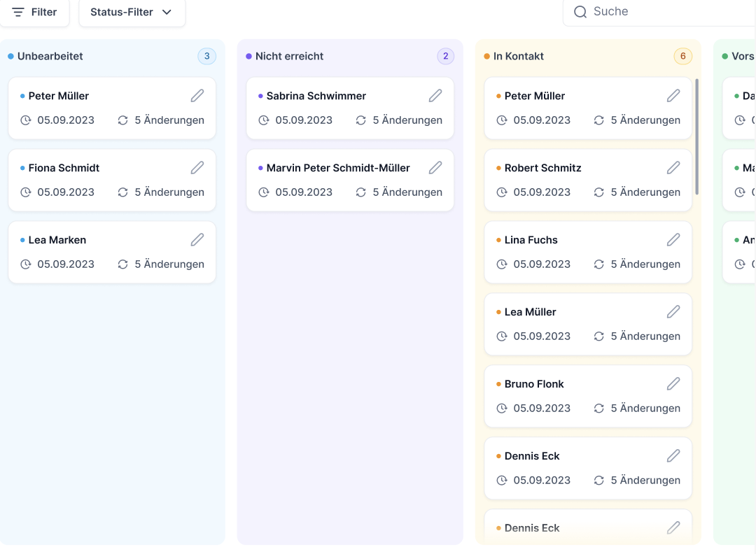The height and width of the screenshot is (554, 756).
Task: Click the Unbearbeitet count badge 3
Action: point(206,56)
